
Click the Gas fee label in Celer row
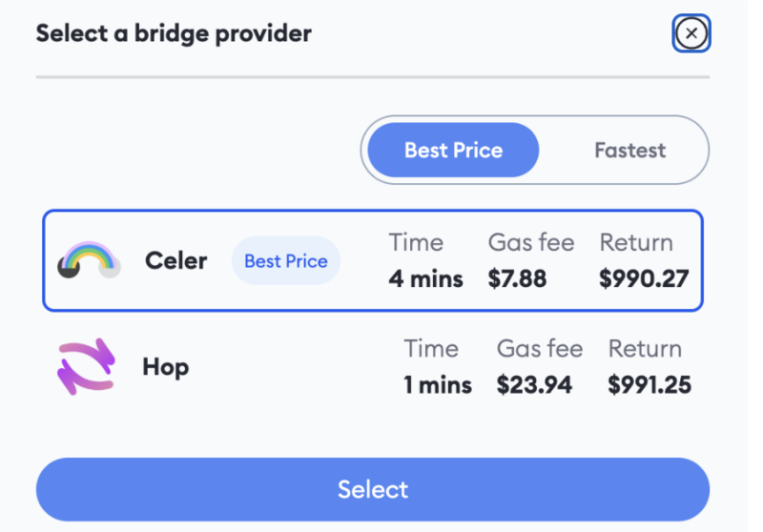click(531, 242)
